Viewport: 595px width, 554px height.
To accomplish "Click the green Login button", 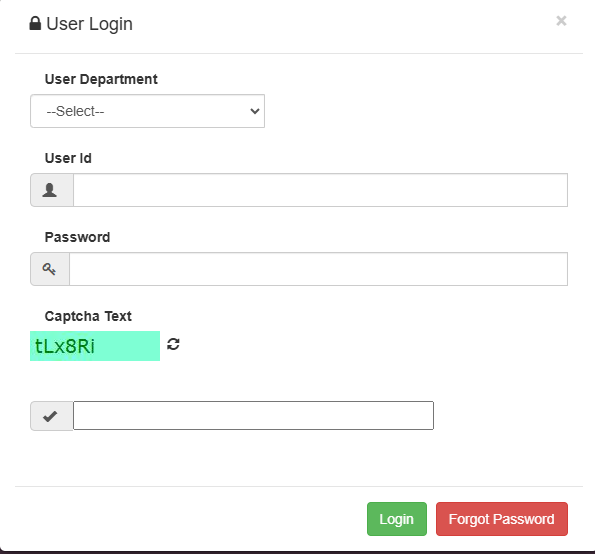I will pyautogui.click(x=397, y=519).
